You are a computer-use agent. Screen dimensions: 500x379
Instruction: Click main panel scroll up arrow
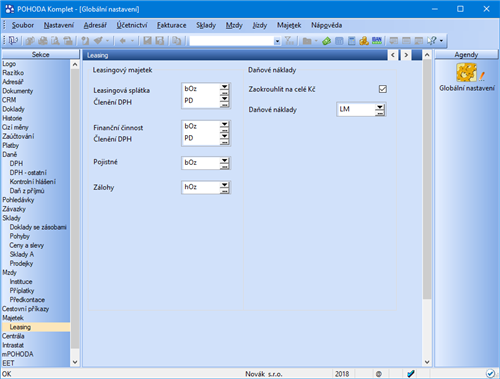[427, 55]
